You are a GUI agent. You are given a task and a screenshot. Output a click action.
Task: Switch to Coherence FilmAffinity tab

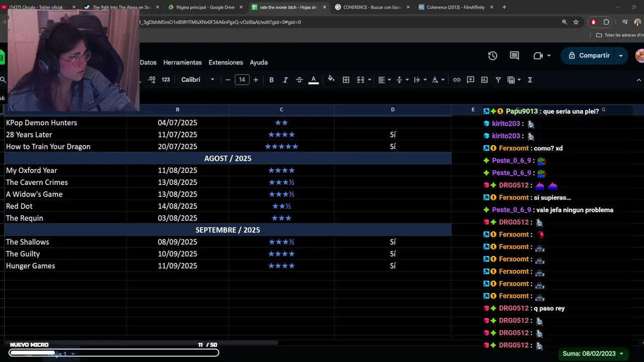pos(455,7)
